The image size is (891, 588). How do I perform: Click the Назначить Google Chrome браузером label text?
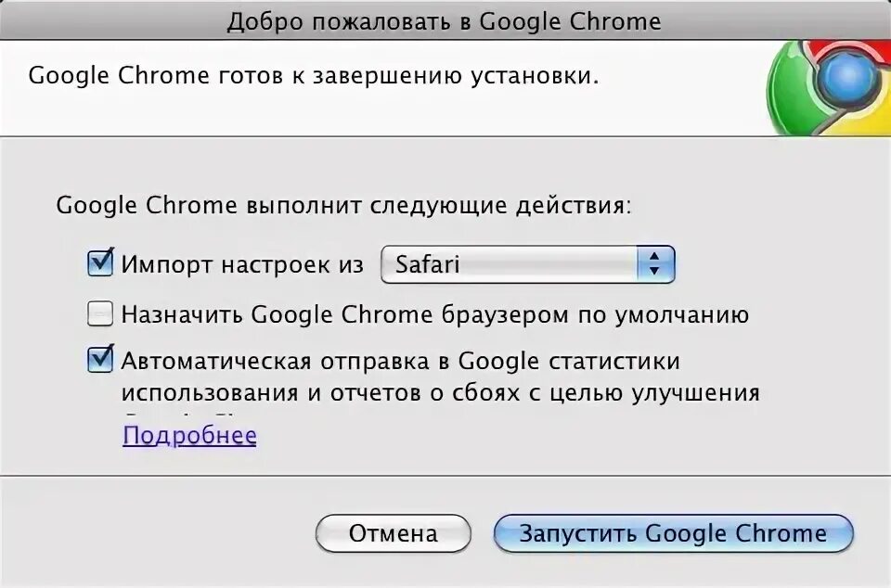[435, 314]
